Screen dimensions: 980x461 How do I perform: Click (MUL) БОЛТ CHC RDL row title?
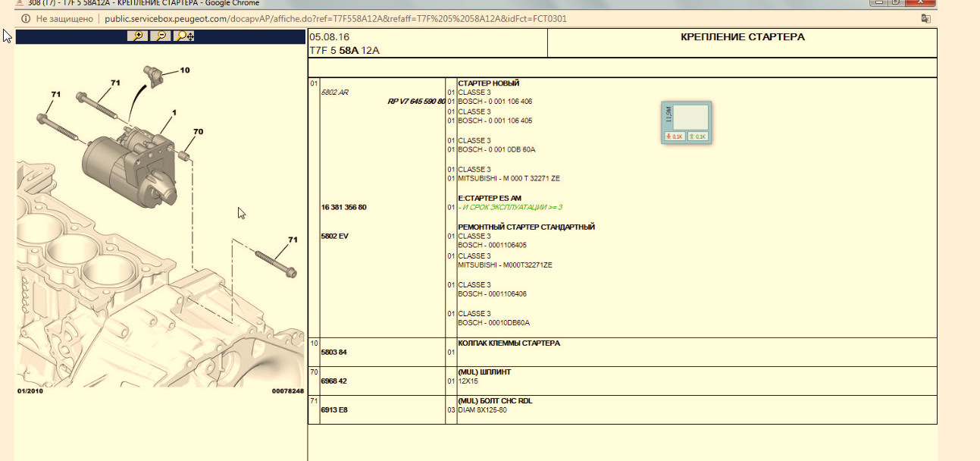[495, 400]
